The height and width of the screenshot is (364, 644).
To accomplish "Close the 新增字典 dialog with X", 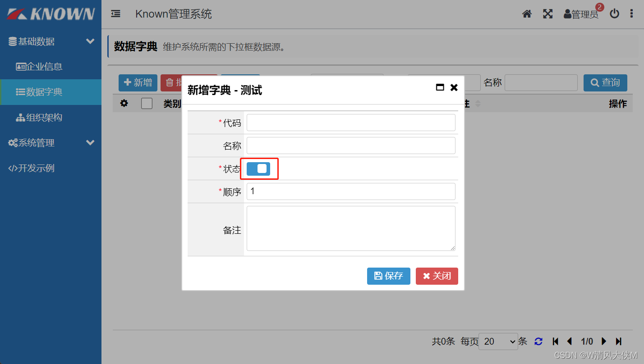I will (x=454, y=87).
